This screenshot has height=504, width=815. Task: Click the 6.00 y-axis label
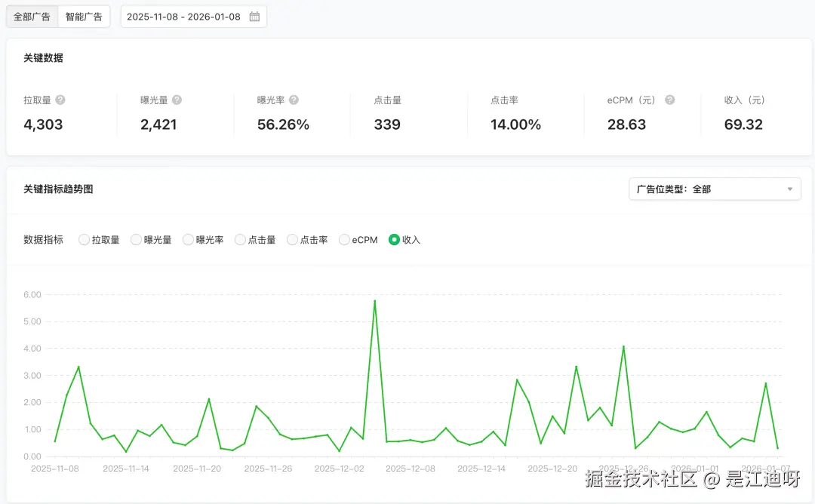click(32, 294)
